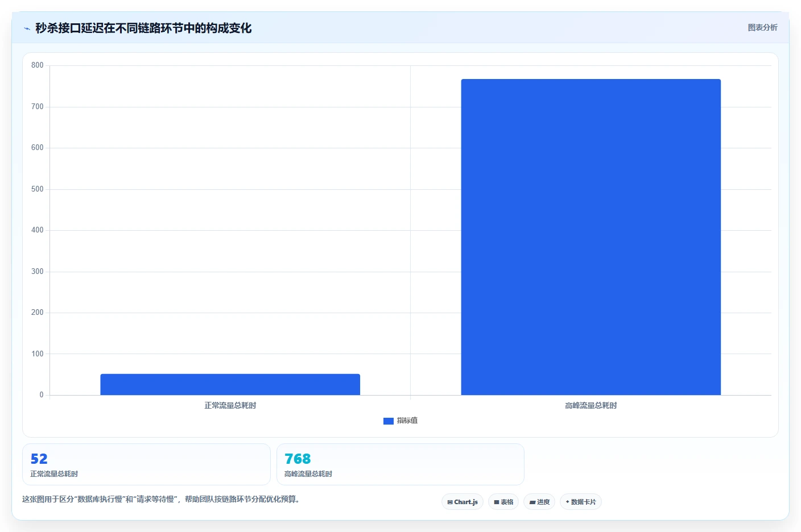Click the 800 y-axis tick label
Viewport: 801px width, 532px height.
tap(38, 65)
